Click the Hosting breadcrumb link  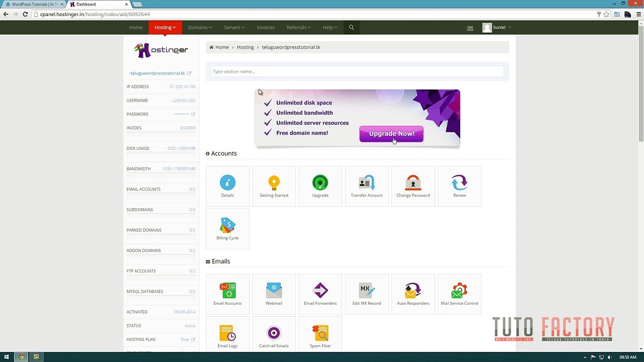pos(245,47)
